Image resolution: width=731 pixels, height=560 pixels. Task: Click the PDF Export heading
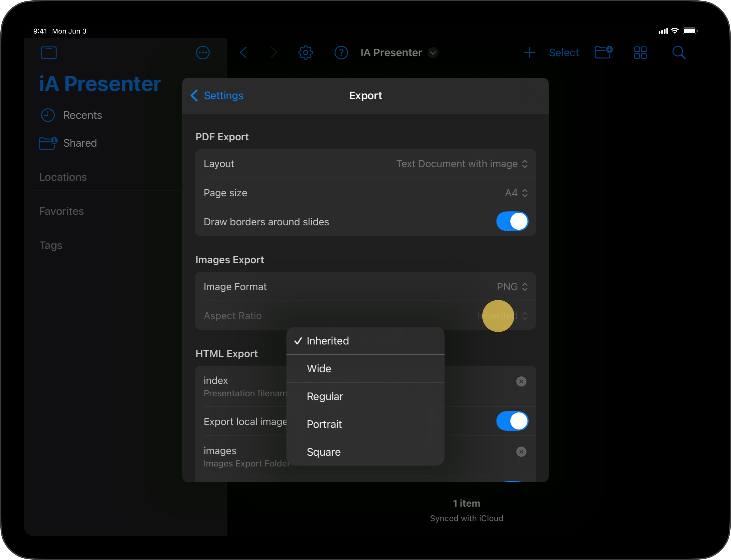(x=222, y=137)
